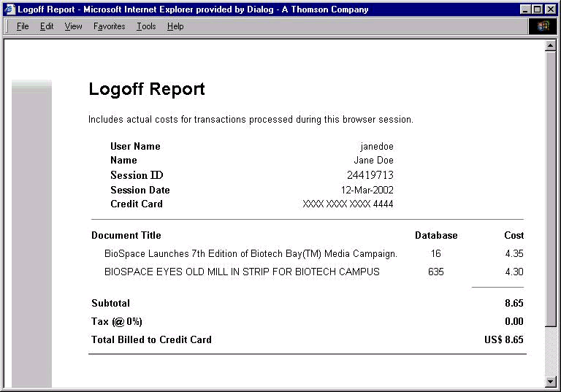This screenshot has height=392, width=561.
Task: Open the Tools menu
Action: coord(146,26)
